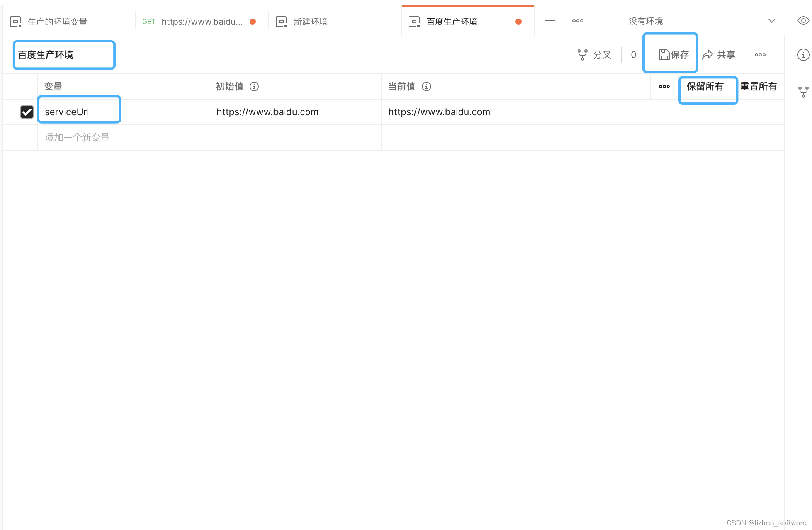
Task: Click 重置所有 to reset all values
Action: point(758,87)
